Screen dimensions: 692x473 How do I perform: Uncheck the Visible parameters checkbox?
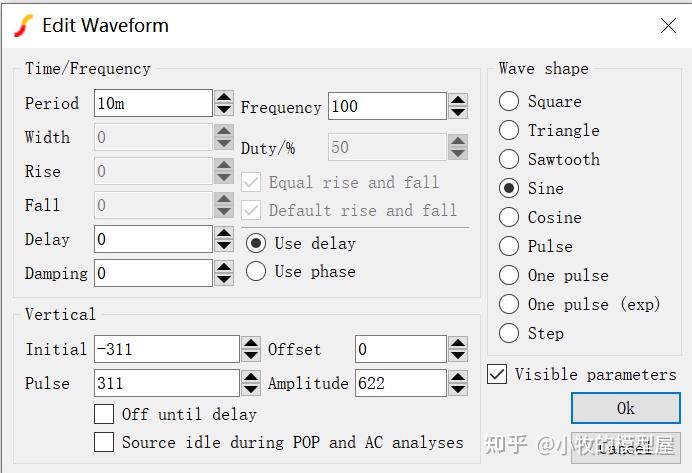coord(496,374)
